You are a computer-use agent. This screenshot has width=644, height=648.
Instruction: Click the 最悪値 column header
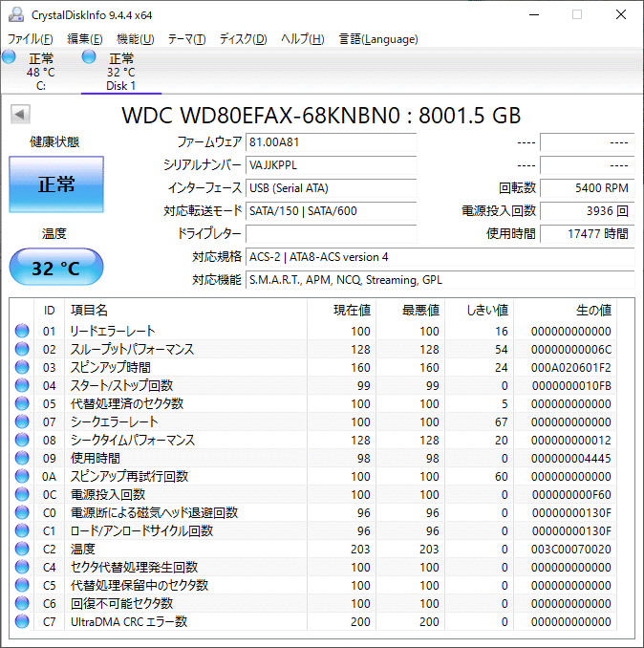[x=411, y=311]
